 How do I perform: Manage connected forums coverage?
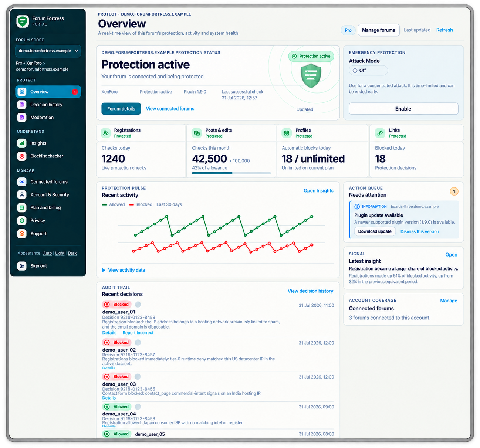(x=449, y=301)
